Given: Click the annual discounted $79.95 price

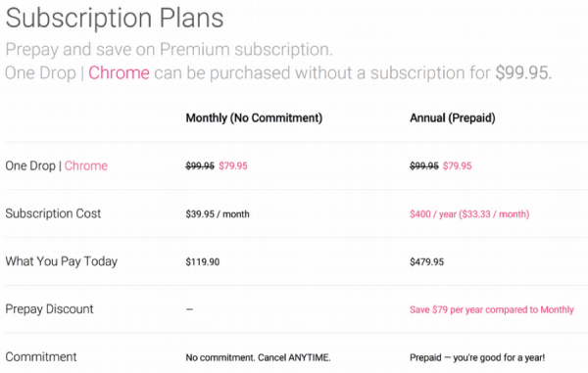Looking at the screenshot, I should click(457, 165).
